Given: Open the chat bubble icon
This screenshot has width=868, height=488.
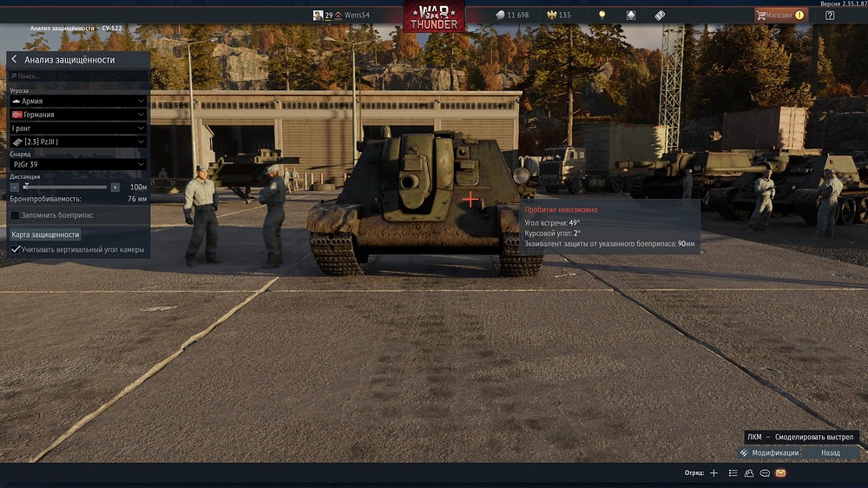Looking at the screenshot, I should click(765, 473).
